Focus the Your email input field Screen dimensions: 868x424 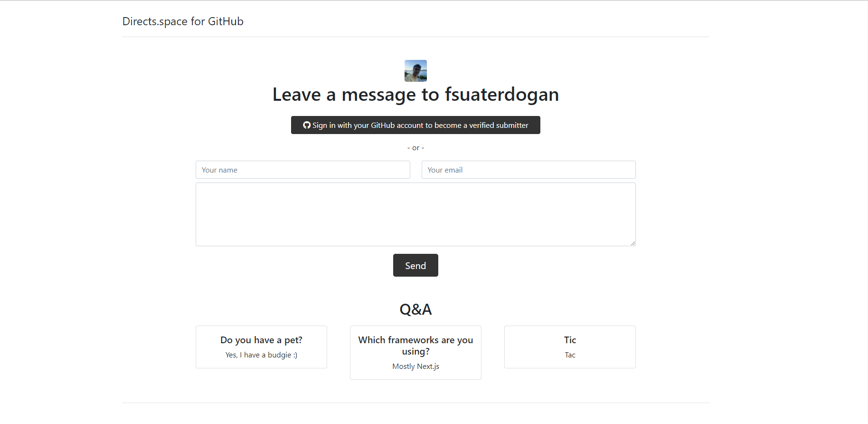pos(528,170)
